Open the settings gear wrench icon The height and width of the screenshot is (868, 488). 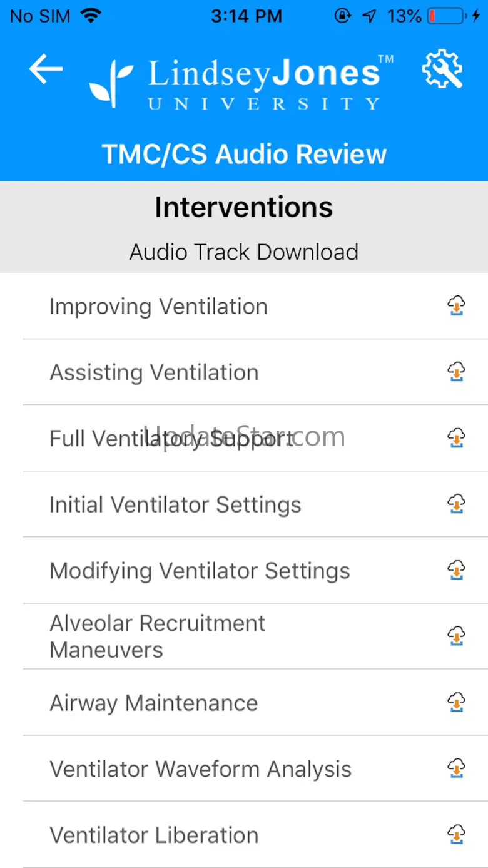click(442, 69)
